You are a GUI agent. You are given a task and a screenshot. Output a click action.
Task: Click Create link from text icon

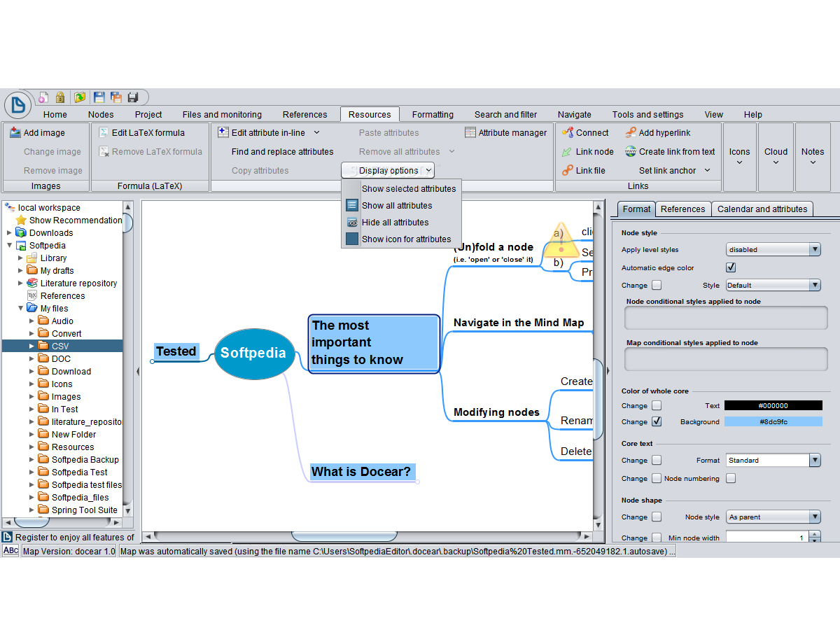630,152
